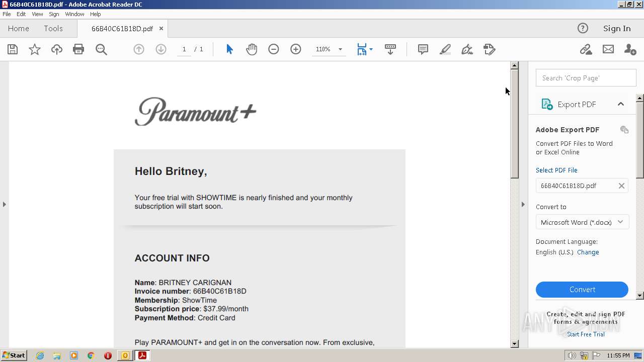
Task: Choose the Selection arrow tool
Action: [229, 49]
